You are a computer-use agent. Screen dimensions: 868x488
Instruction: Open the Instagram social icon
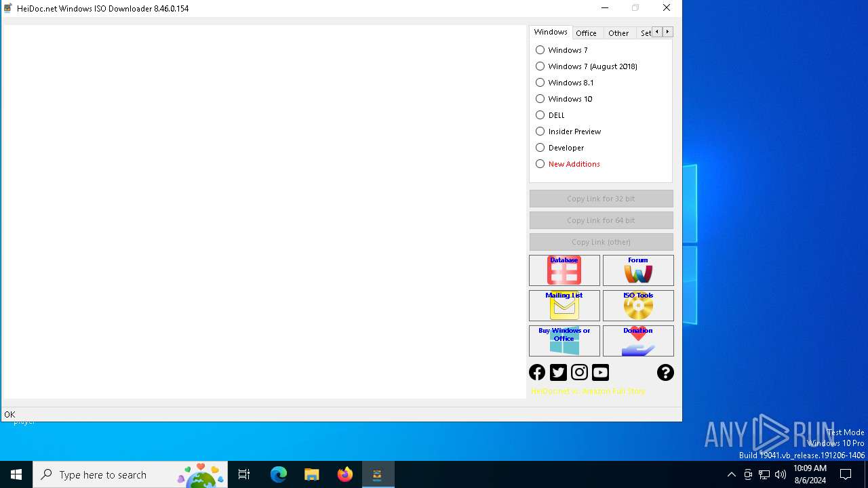pyautogui.click(x=579, y=372)
